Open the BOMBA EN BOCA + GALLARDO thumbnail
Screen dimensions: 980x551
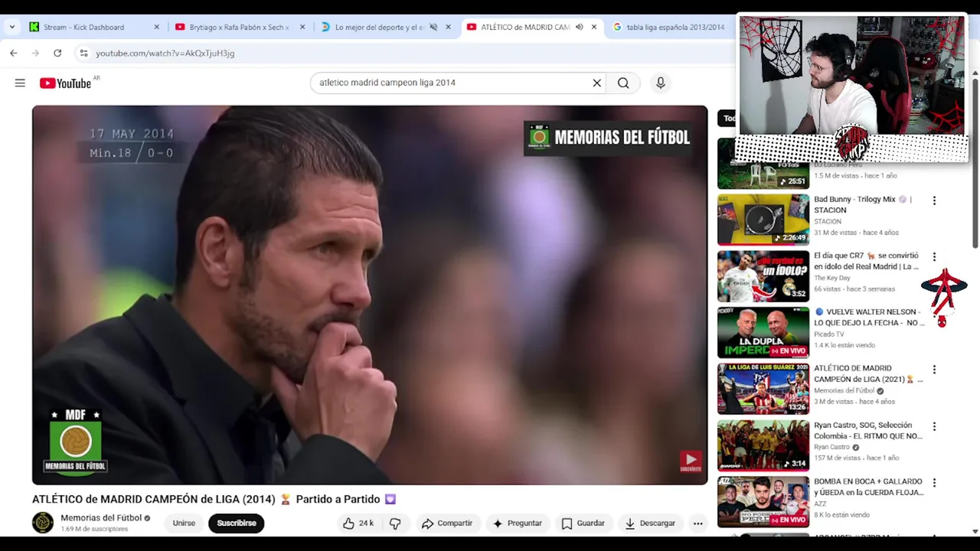click(x=763, y=502)
